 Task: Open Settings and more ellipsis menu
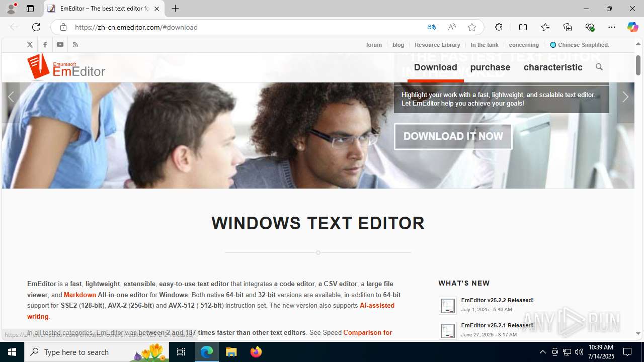(x=612, y=27)
